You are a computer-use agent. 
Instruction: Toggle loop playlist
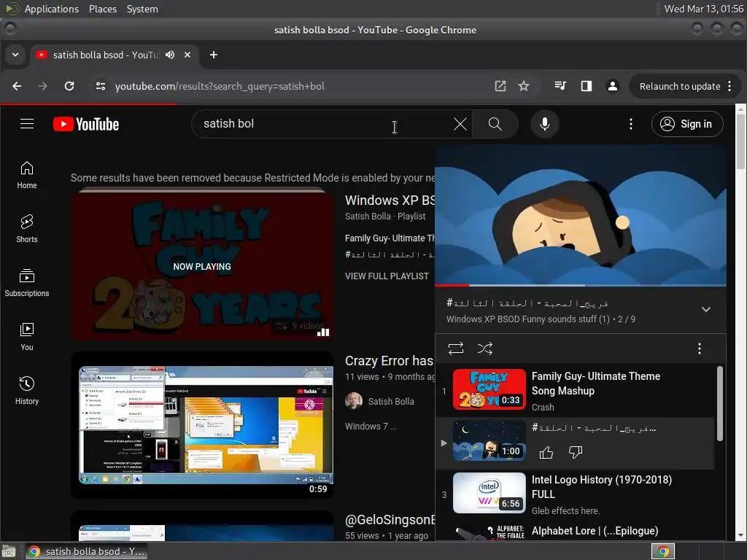(x=456, y=349)
